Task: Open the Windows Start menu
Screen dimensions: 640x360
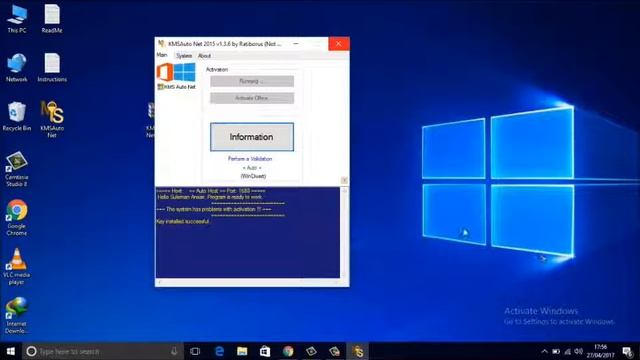Action: pos(11,351)
